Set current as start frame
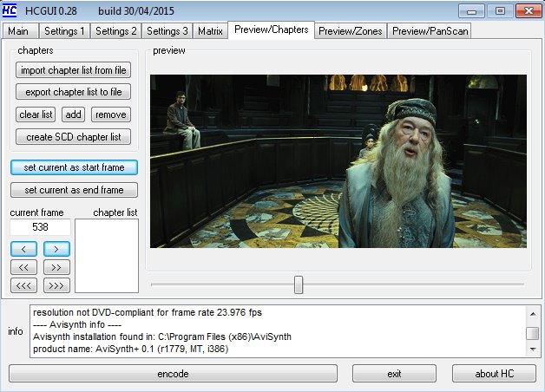Image resolution: width=545 pixels, height=392 pixels. (74, 167)
